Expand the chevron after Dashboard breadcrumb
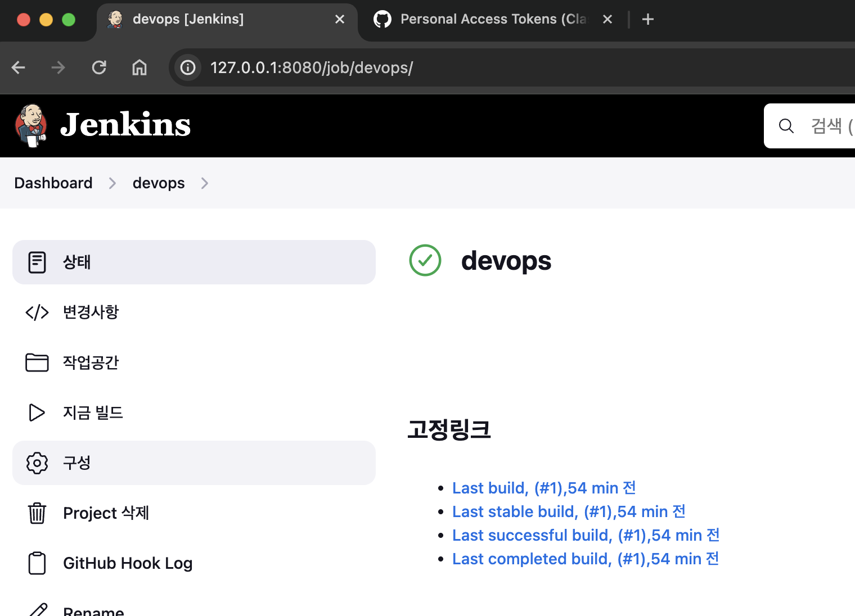This screenshot has width=855, height=616. coord(112,183)
